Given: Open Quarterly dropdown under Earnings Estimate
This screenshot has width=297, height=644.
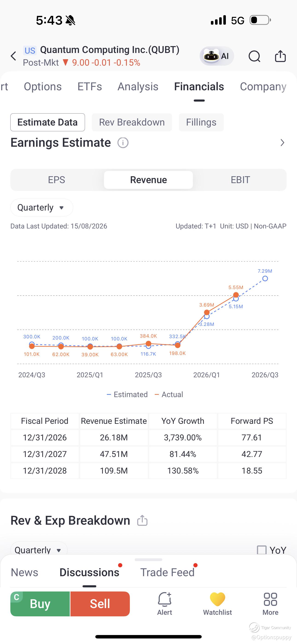Looking at the screenshot, I should 41,208.
